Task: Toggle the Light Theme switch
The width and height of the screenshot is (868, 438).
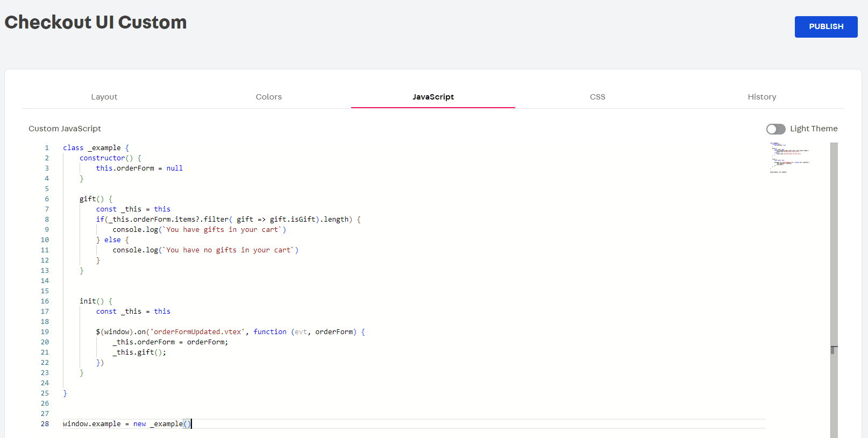Action: [775, 129]
